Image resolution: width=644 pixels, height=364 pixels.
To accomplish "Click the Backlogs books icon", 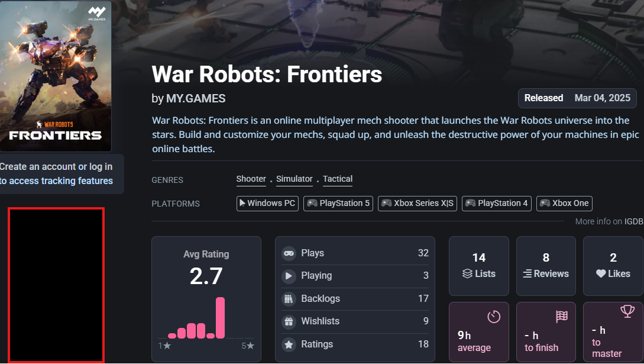I will (x=289, y=299).
